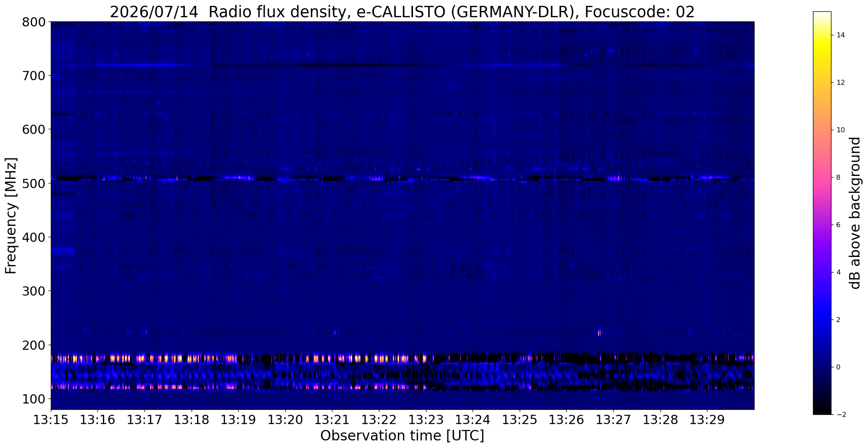Click the 'Frequency [MHz]' axis label
This screenshot has width=868, height=448.
tap(11, 215)
